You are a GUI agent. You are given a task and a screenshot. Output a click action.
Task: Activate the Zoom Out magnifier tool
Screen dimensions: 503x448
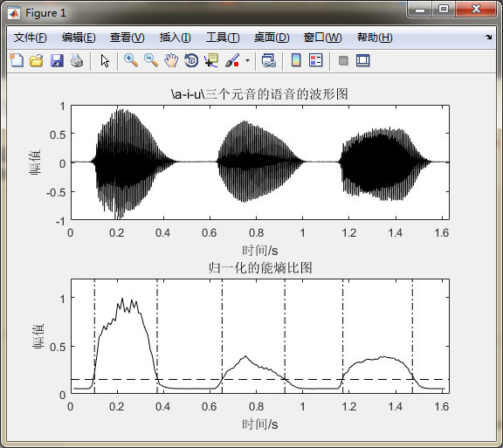(151, 60)
